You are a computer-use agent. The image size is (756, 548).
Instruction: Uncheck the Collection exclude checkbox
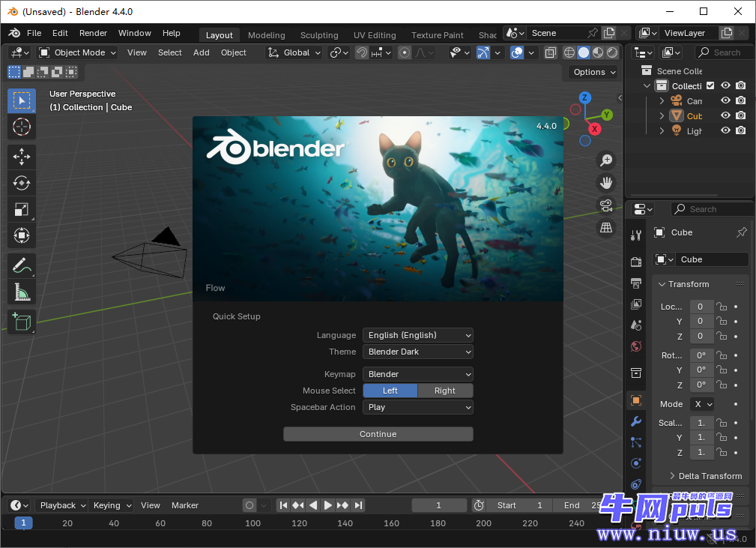710,85
